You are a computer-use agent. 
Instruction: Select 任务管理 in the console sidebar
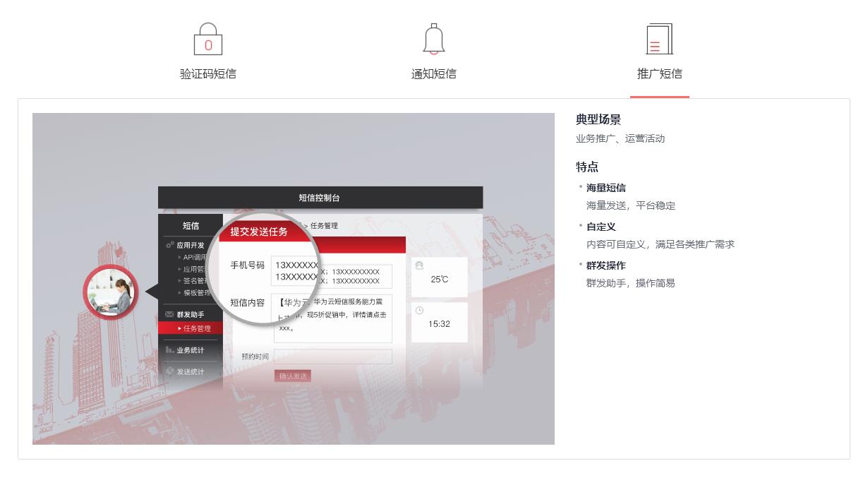pyautogui.click(x=191, y=328)
